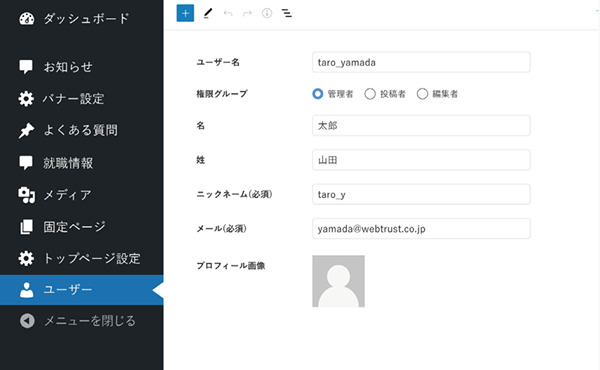Viewport: 600px width, 370px height.
Task: Select the 管理者 radio button
Action: pyautogui.click(x=317, y=94)
